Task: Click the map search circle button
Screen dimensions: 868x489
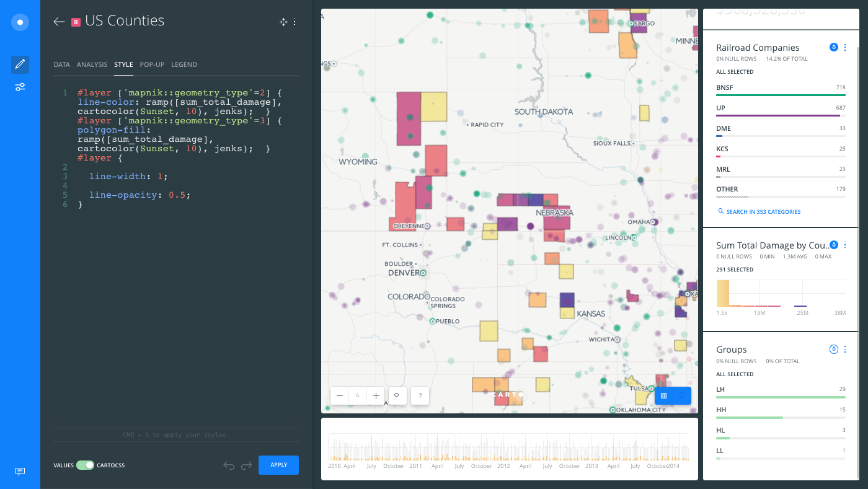Action: 397,395
